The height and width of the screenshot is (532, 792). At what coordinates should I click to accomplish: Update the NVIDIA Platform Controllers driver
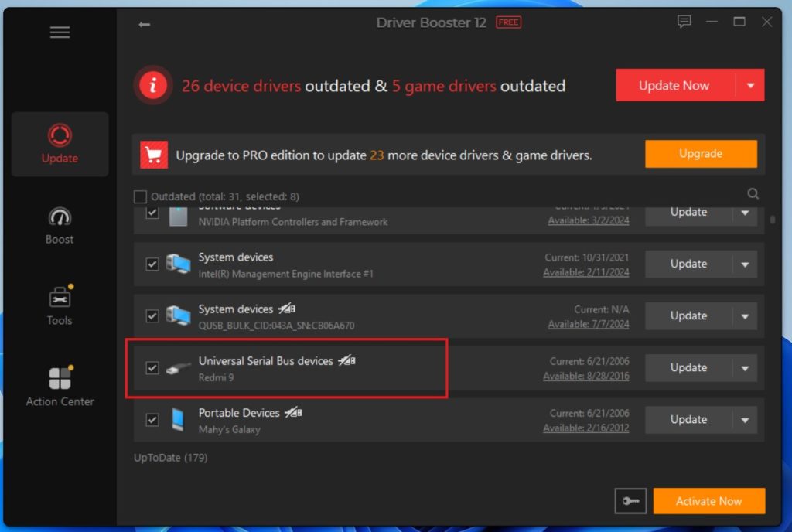click(x=688, y=213)
